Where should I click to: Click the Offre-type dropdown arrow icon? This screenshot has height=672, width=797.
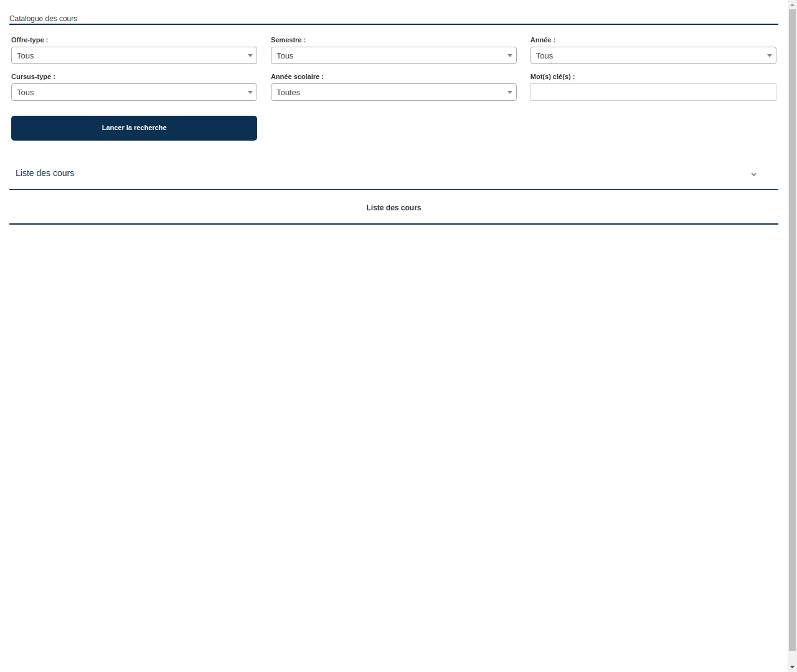[x=250, y=55]
